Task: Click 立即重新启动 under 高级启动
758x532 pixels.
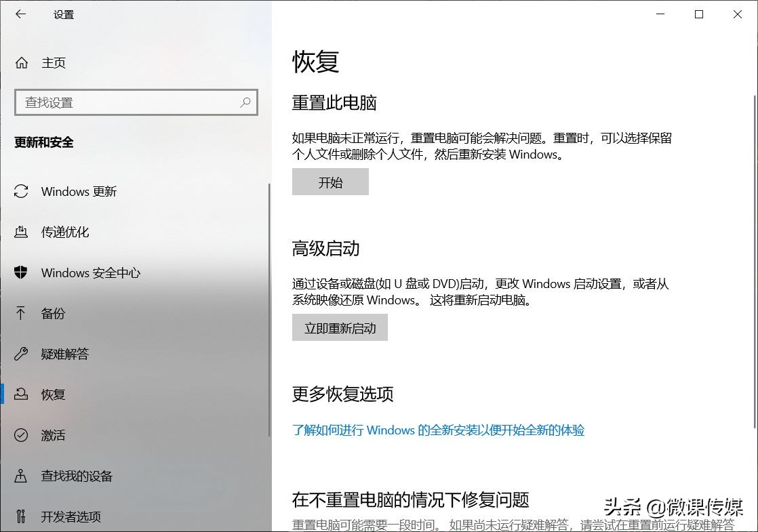Action: click(x=340, y=327)
